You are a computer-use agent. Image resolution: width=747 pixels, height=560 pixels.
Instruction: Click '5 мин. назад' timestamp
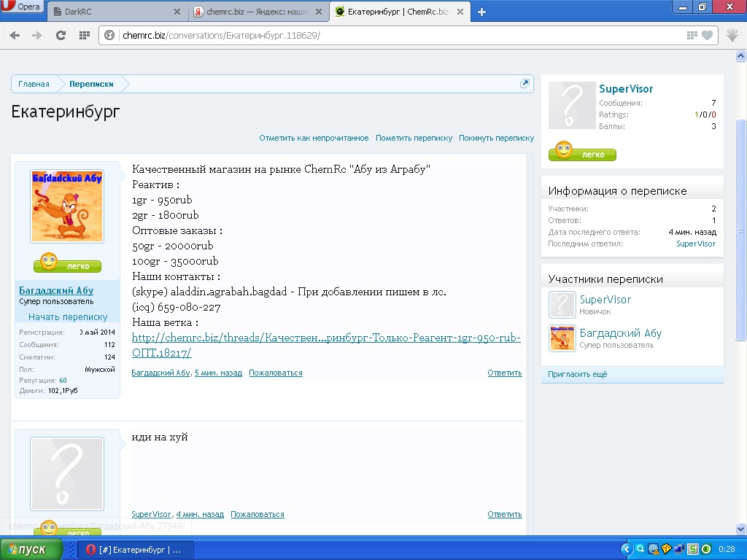pos(218,373)
